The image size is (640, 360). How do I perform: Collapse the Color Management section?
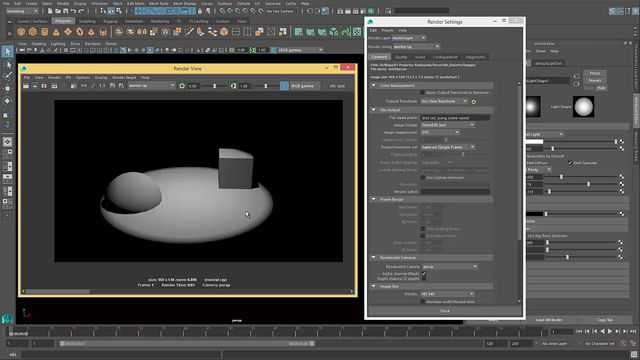click(373, 85)
